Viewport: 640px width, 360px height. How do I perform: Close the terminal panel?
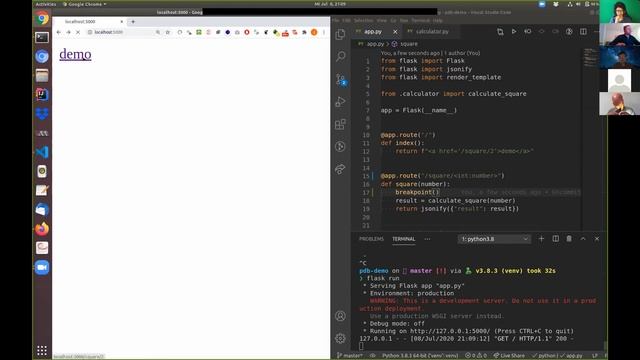pos(597,239)
